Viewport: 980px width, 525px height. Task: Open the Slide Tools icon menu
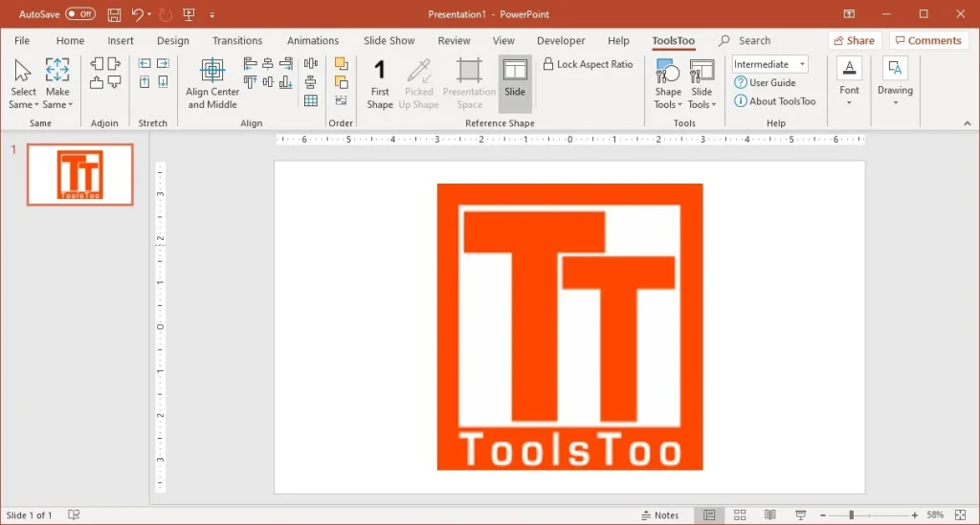702,83
